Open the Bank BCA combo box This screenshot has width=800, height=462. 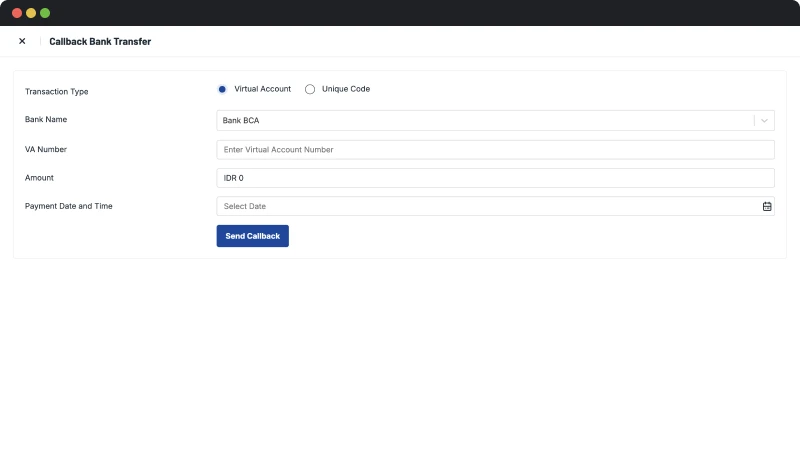tap(495, 121)
